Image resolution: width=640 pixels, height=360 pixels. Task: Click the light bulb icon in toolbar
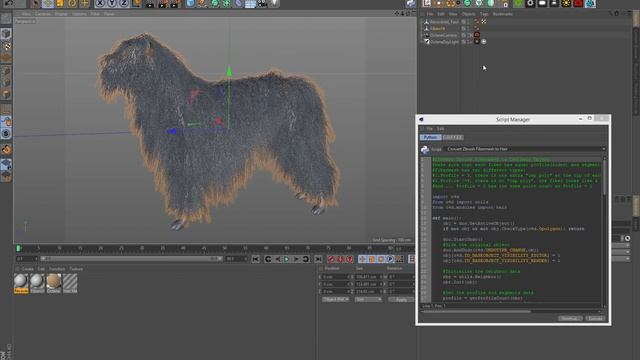pos(275,4)
